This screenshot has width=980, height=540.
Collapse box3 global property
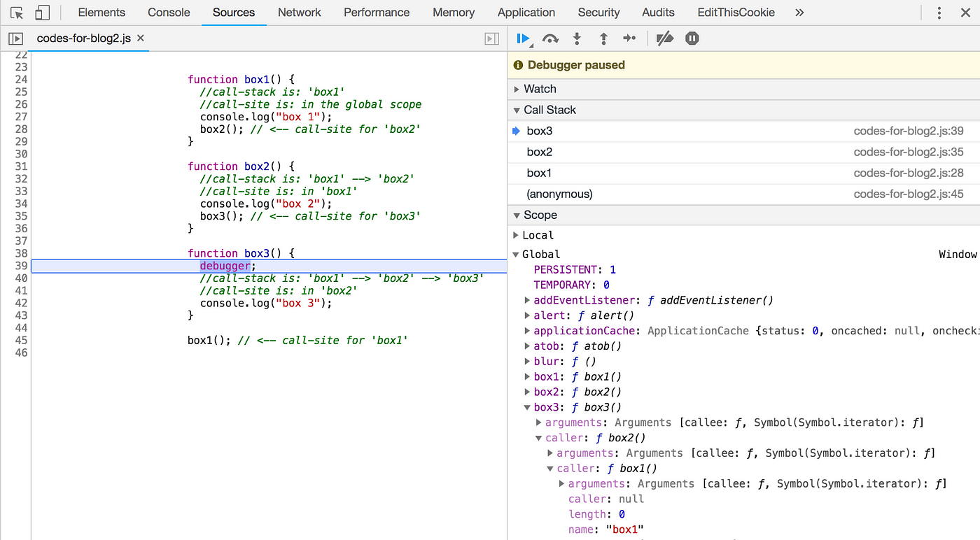(528, 408)
